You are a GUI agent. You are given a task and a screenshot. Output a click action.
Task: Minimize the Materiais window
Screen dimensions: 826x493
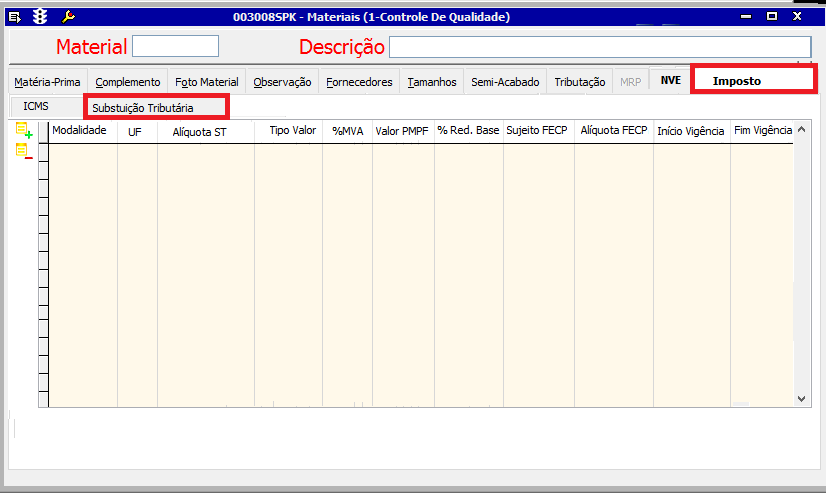746,17
